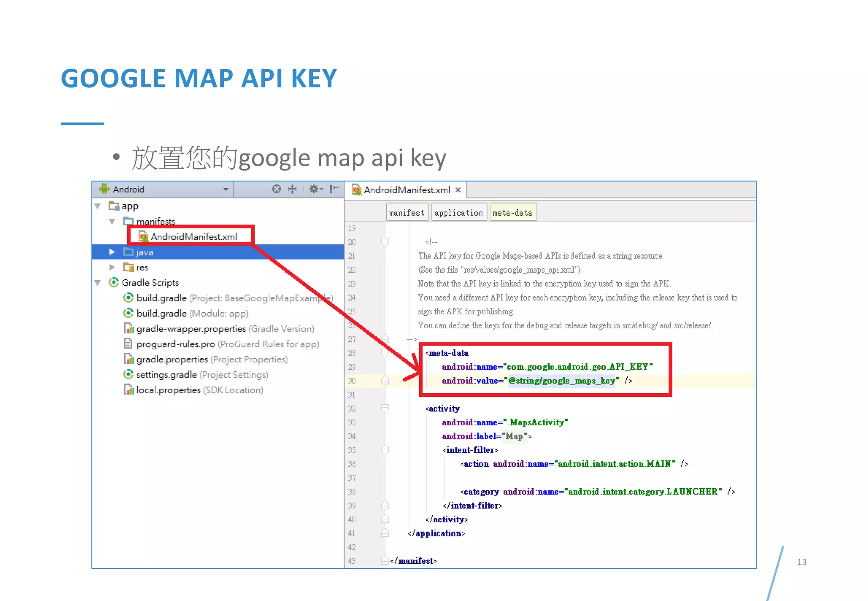Collapse the Gradle Scripts node
This screenshot has width=868, height=601.
[x=98, y=283]
